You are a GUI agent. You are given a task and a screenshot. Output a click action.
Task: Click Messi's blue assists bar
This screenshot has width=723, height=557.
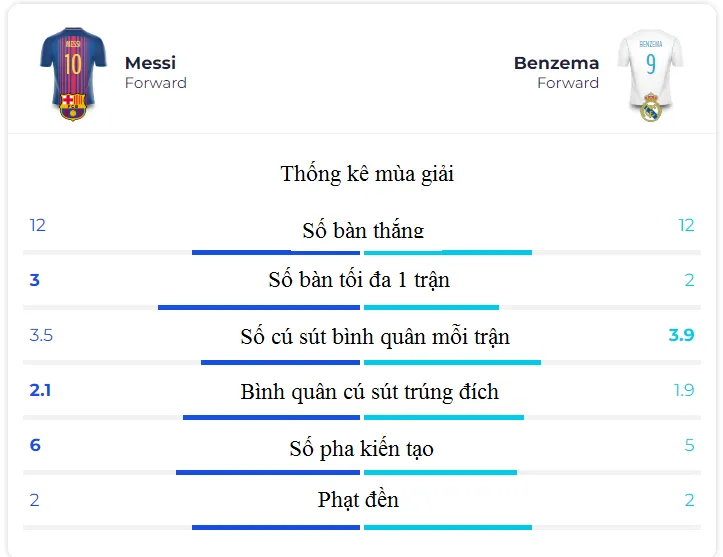click(x=268, y=472)
